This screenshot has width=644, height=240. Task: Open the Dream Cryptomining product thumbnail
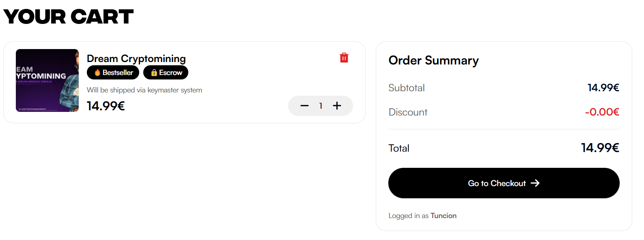47,80
